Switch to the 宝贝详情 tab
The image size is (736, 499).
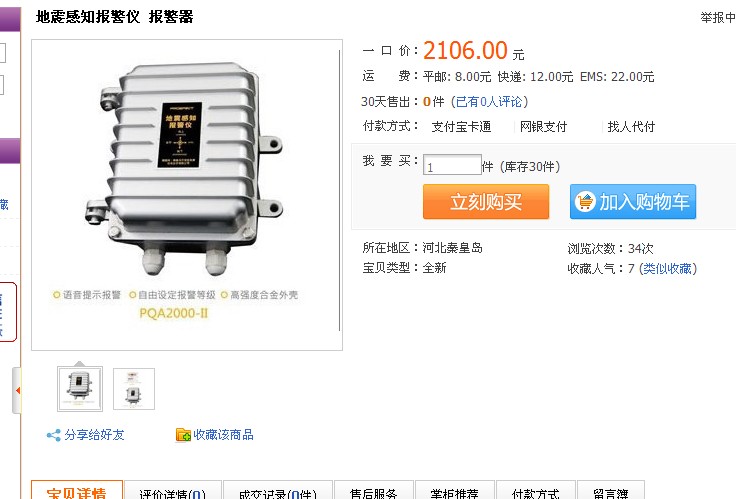(x=77, y=490)
